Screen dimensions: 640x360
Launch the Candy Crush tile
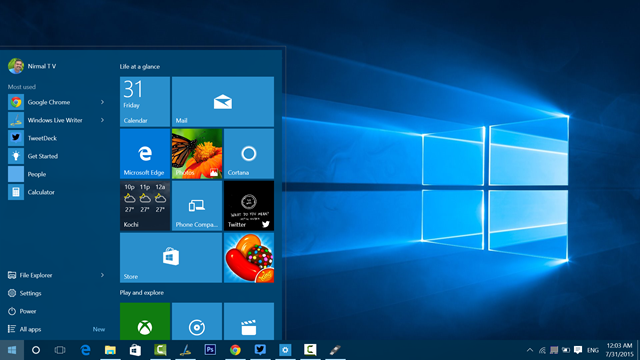pyautogui.click(x=249, y=258)
